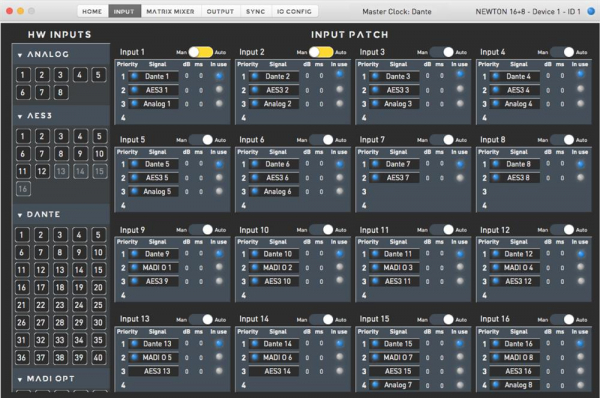Viewport: 600px width, 398px height.
Task: Switch Input 1 Man/Auto toggle
Action: 201,52
